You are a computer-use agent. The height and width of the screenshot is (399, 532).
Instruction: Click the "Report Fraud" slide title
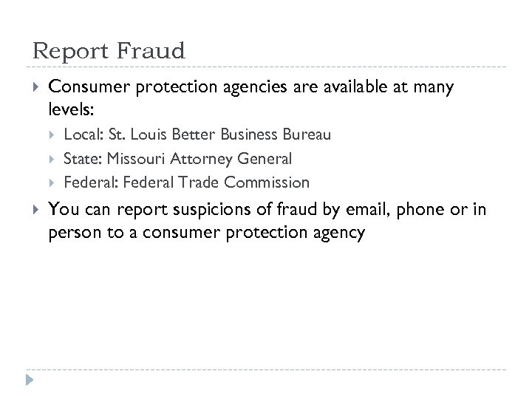coord(108,51)
